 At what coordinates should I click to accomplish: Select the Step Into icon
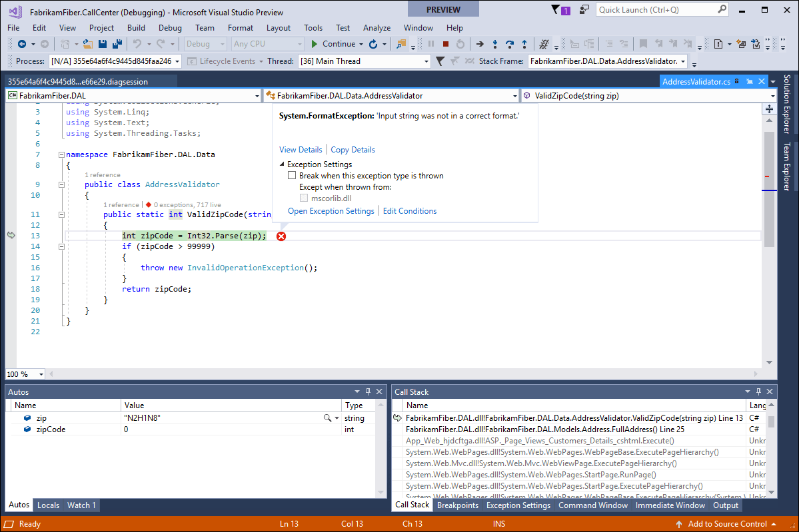495,45
